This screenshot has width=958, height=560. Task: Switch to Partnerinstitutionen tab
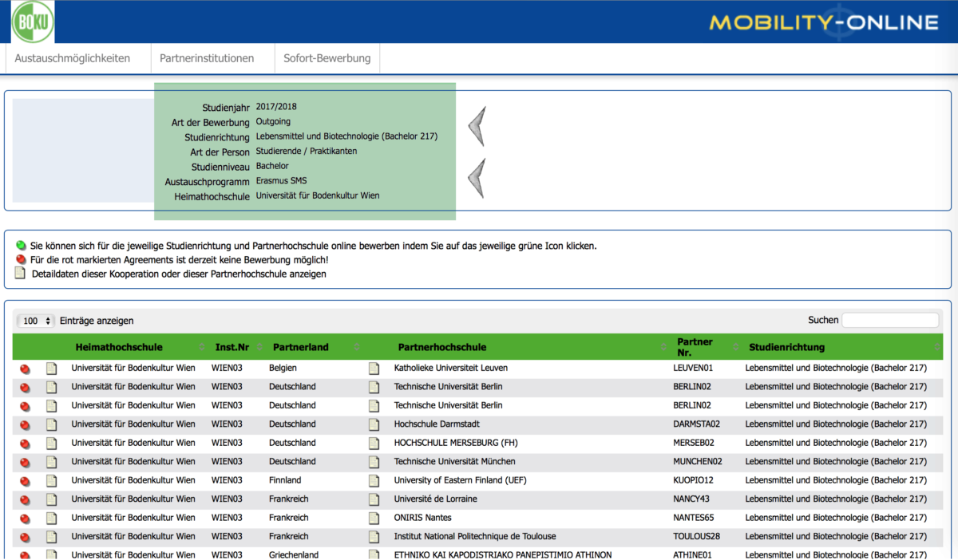pos(207,58)
